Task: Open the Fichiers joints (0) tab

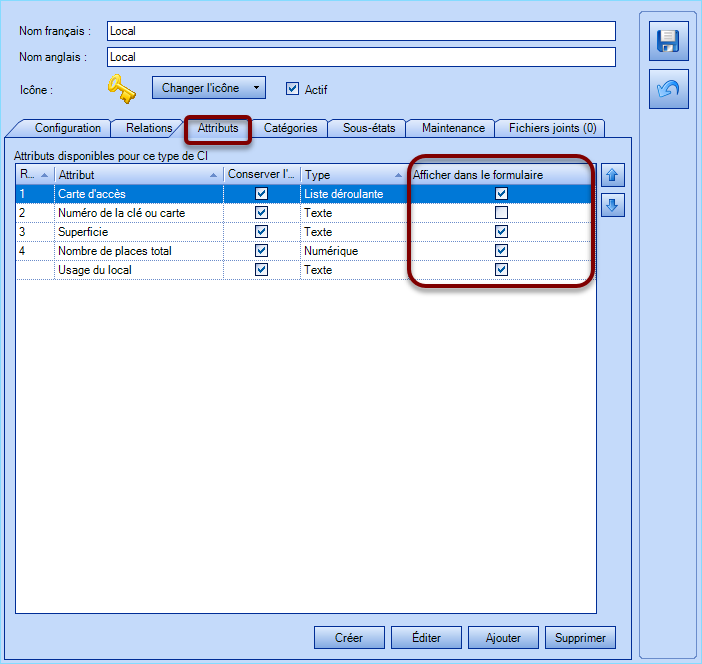Action: [x=551, y=128]
